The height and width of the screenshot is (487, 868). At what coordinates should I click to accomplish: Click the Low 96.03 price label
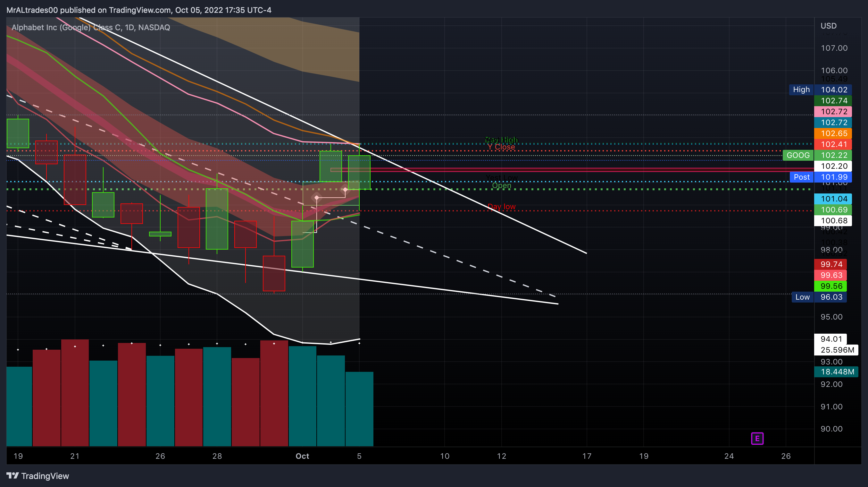819,297
